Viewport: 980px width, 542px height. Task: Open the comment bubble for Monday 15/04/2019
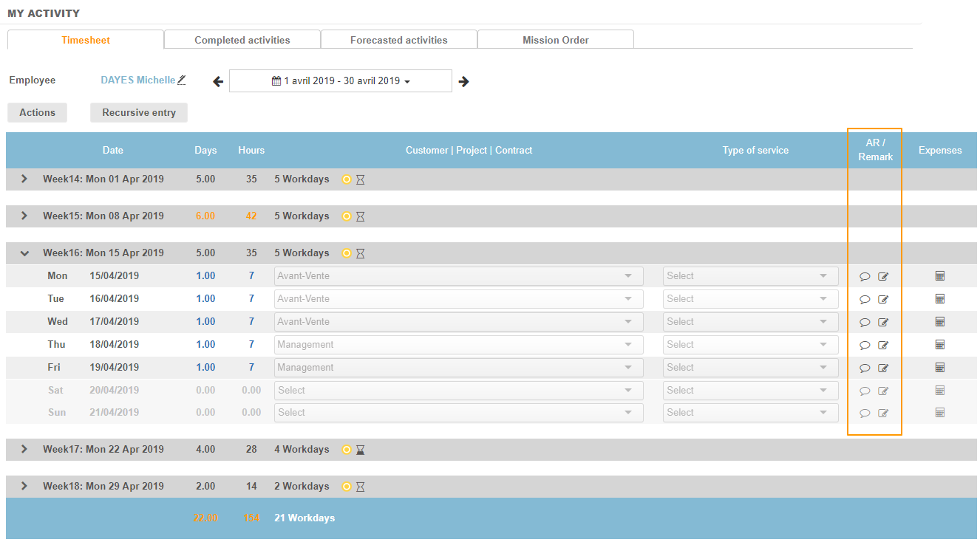(x=865, y=277)
